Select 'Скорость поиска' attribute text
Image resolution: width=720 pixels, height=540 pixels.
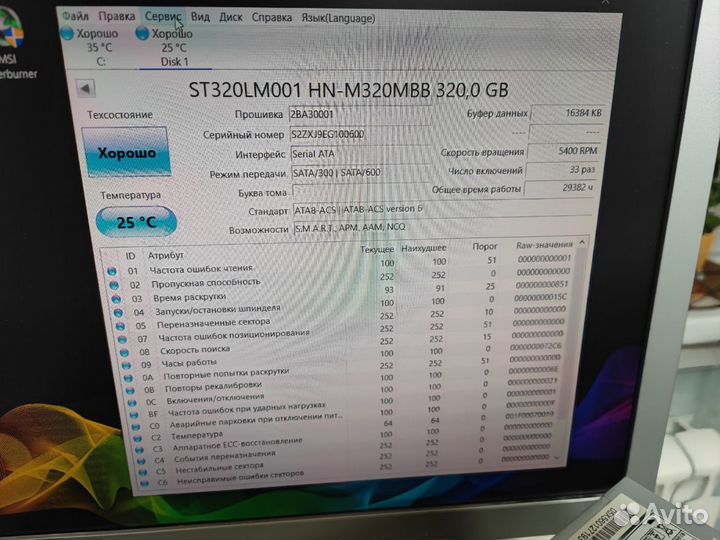pos(195,350)
